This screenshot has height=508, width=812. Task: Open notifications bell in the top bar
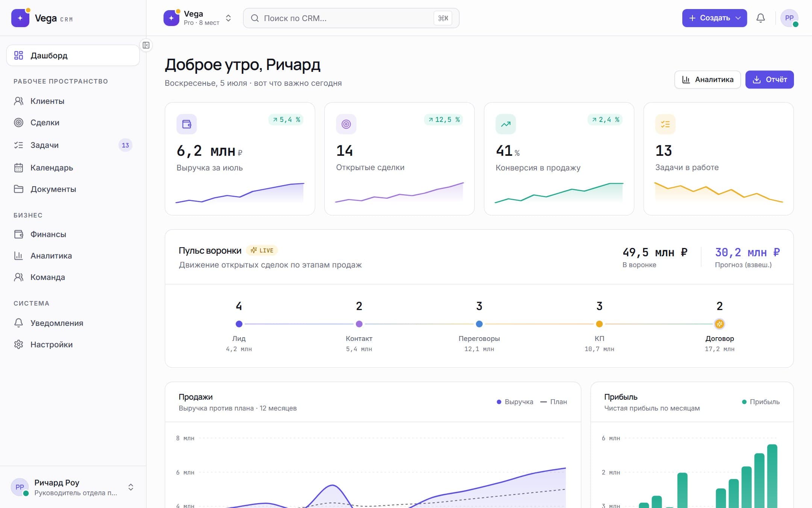pos(760,18)
